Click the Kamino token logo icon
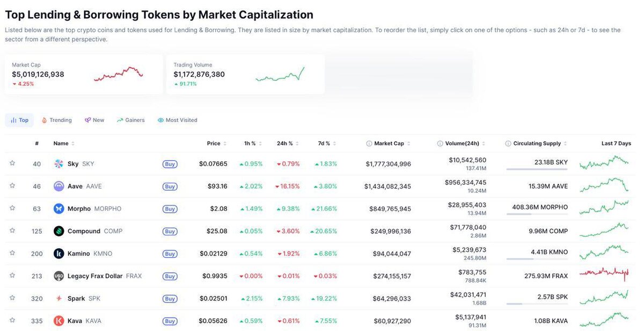The height and width of the screenshot is (331, 644). [59, 254]
